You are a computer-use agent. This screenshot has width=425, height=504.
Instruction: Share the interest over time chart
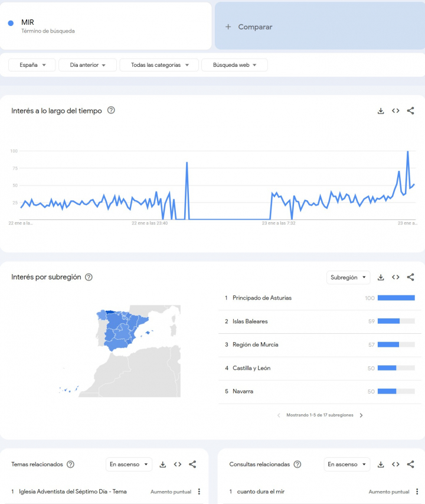coord(411,111)
